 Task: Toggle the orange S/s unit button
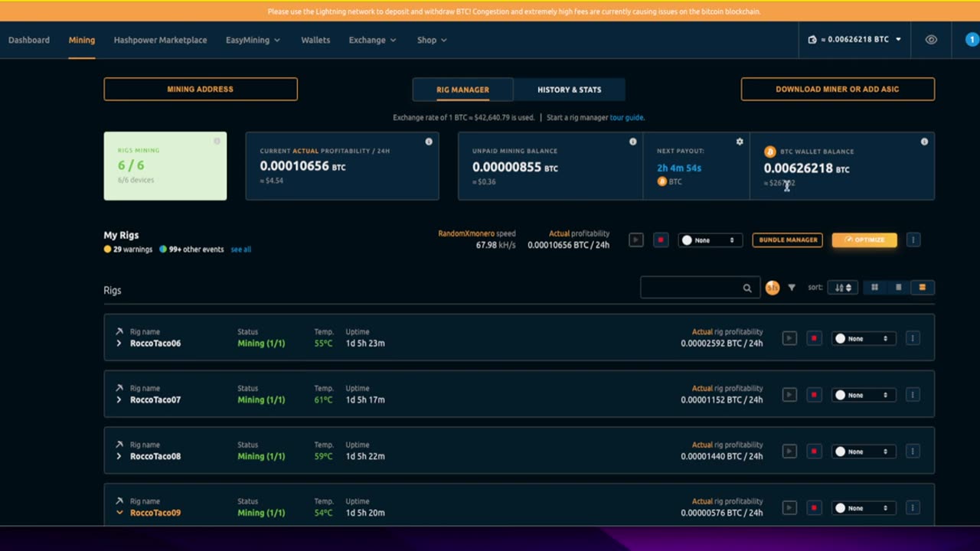tap(773, 288)
